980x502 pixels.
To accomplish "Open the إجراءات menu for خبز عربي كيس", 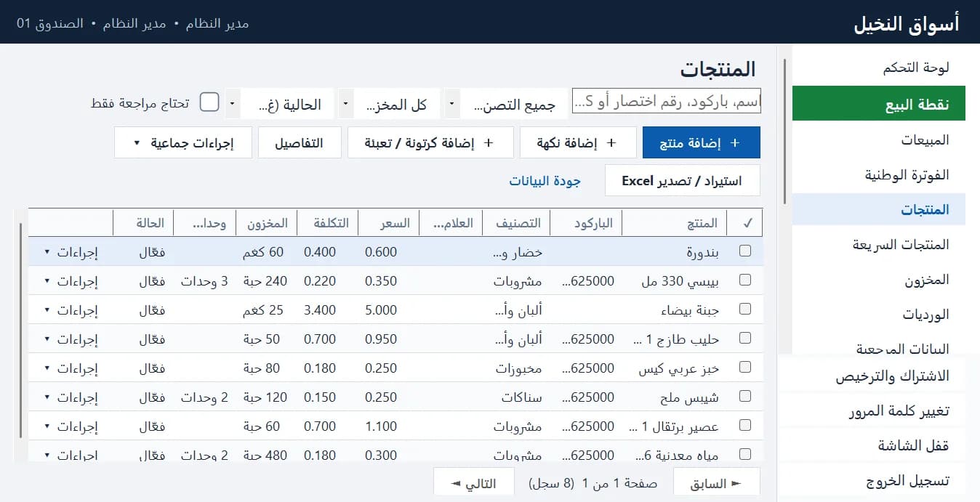I will coord(71,368).
